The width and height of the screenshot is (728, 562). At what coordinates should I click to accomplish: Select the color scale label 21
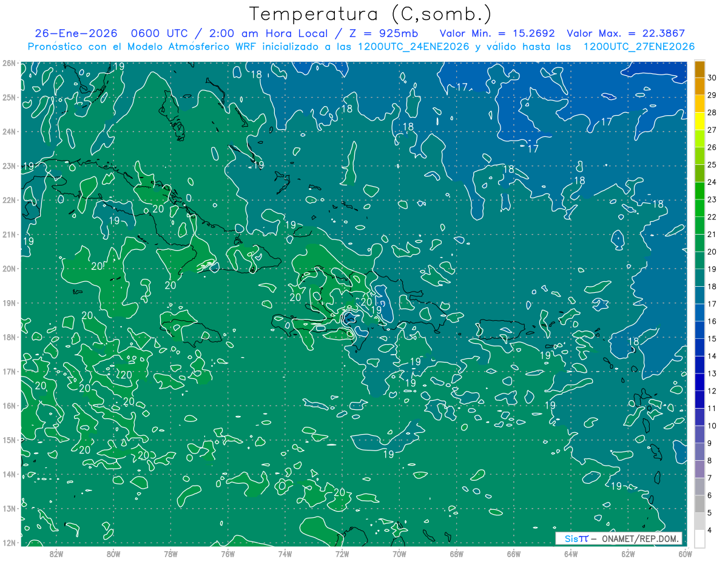[712, 234]
